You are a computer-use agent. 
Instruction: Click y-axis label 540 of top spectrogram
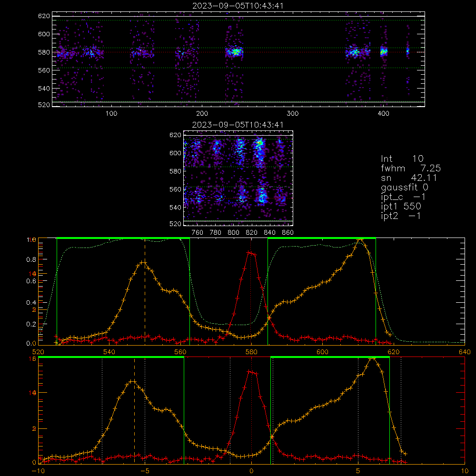(x=44, y=89)
